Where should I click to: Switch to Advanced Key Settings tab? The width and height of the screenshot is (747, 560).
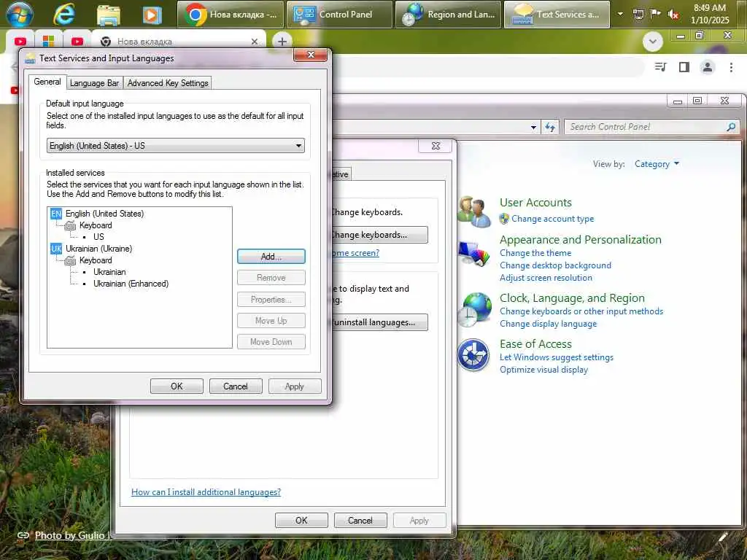(168, 83)
